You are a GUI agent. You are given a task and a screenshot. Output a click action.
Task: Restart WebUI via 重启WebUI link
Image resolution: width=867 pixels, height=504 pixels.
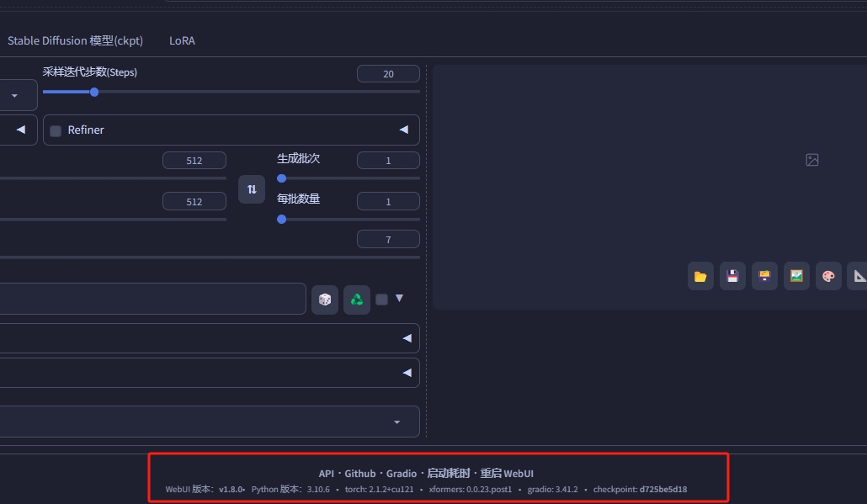[505, 473]
